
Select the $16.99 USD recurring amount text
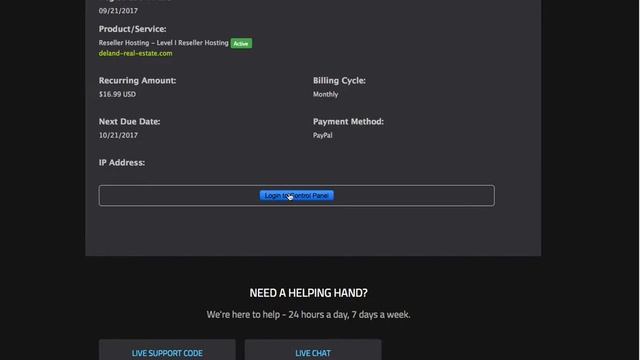pyautogui.click(x=117, y=94)
